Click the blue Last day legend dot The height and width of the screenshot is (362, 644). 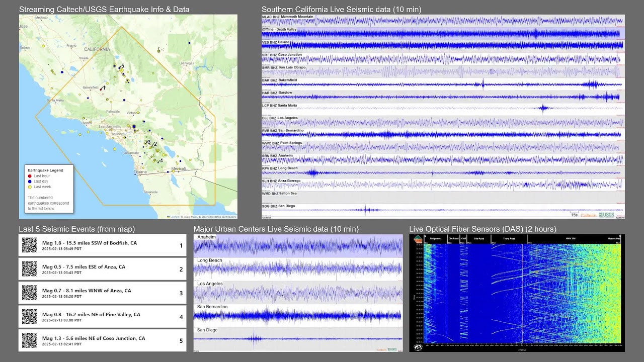[x=30, y=182]
